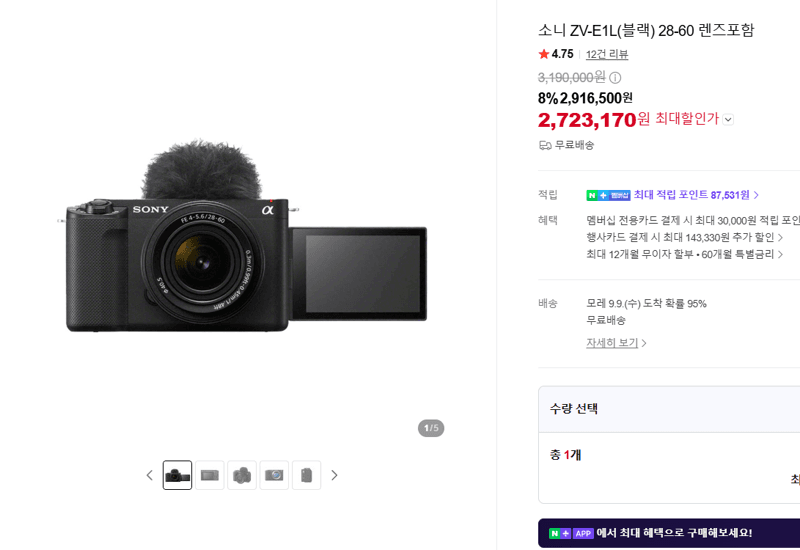Select the fourth thumbnail camera view

pos(274,475)
